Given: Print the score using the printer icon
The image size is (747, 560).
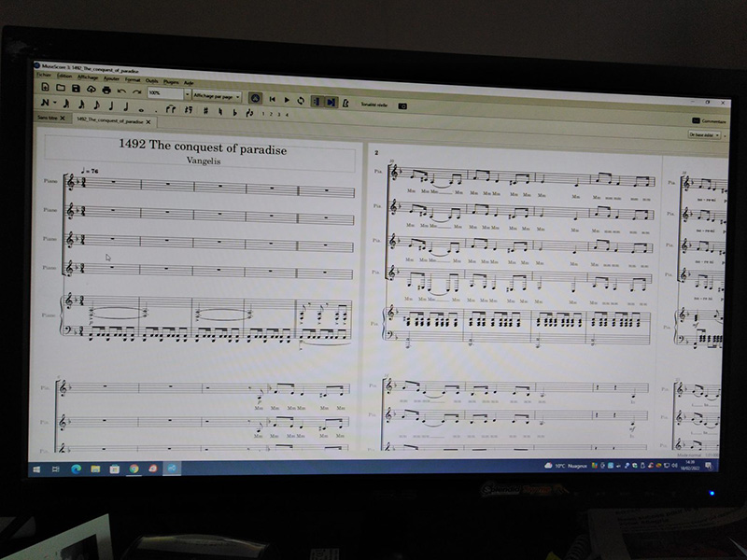Looking at the screenshot, I should (106, 90).
